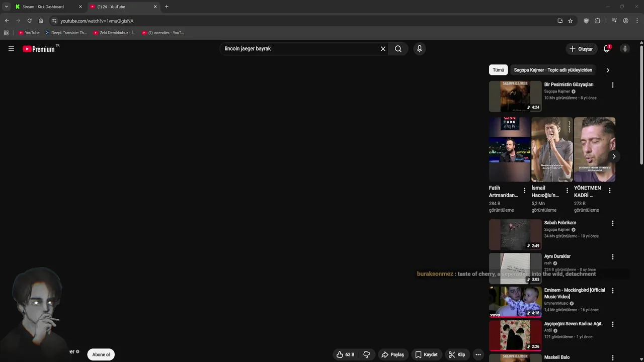
Task: Open the browser three-dot menu
Action: coord(637,21)
